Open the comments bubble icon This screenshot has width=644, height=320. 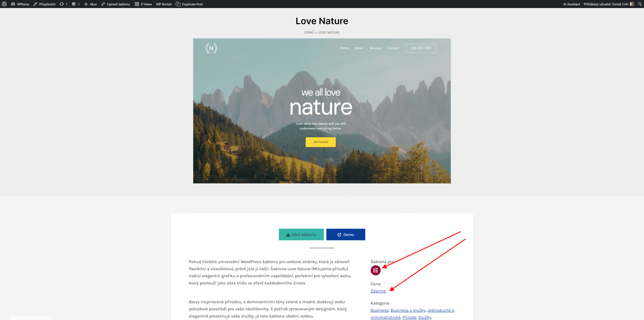[x=76, y=4]
